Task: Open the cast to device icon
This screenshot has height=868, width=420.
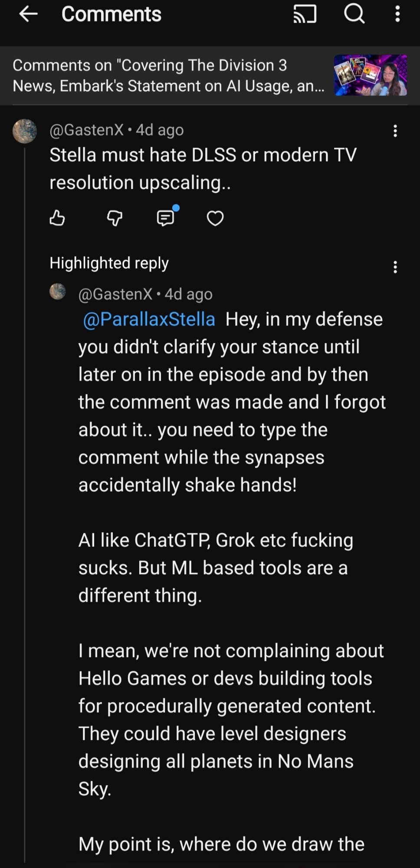Action: pos(305,14)
